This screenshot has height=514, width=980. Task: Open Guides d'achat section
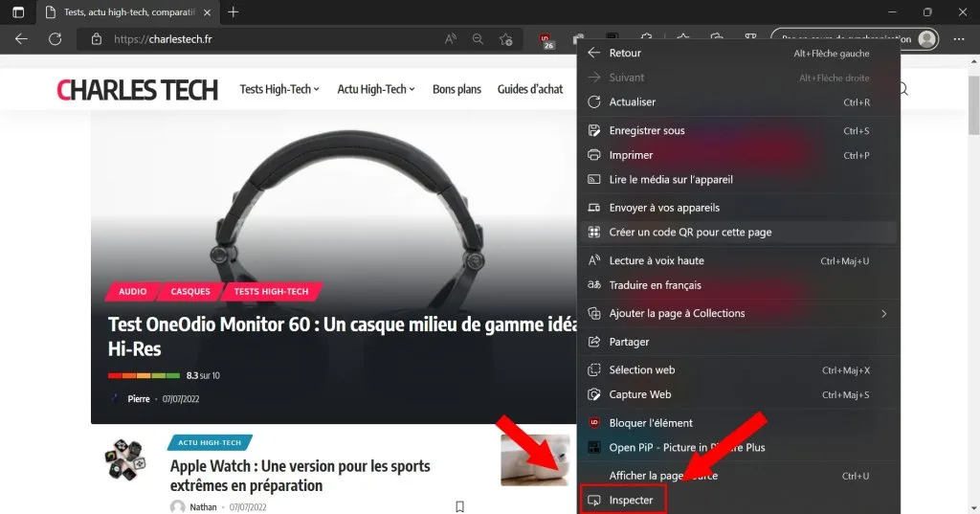530,89
